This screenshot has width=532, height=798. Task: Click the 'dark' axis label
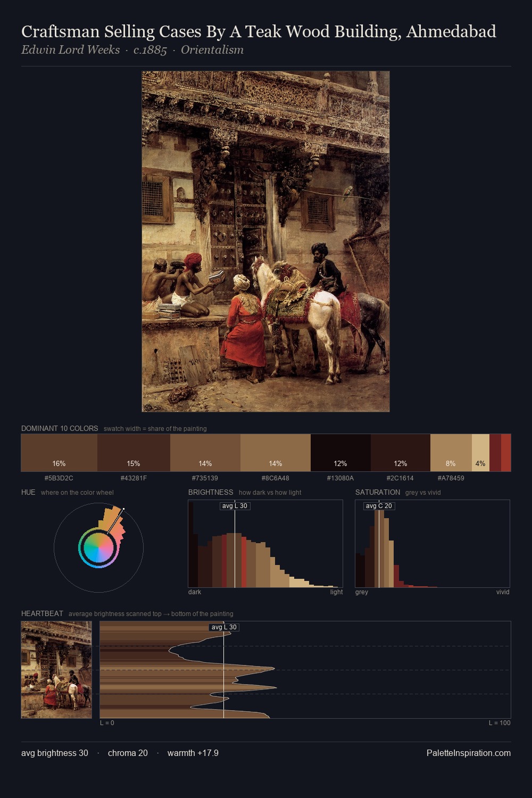click(x=195, y=592)
